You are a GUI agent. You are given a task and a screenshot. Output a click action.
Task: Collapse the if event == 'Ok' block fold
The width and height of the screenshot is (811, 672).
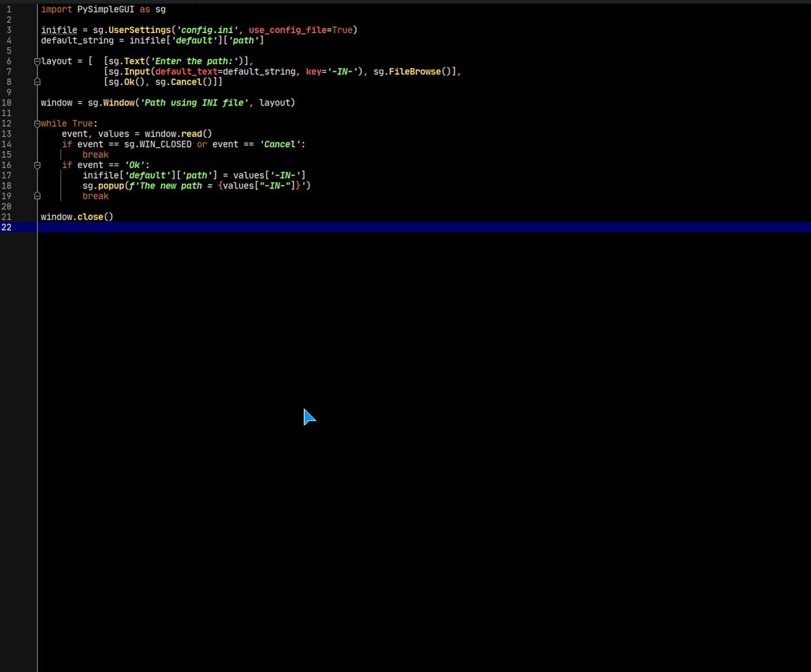[37, 165]
